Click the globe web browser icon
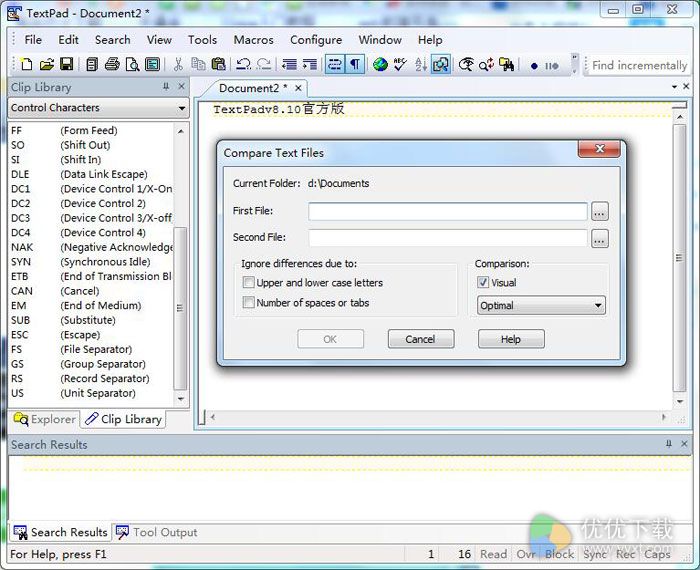 point(380,65)
